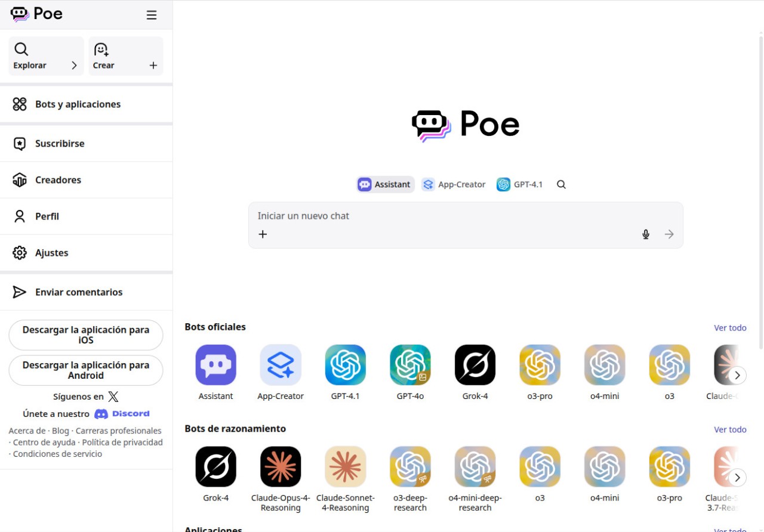The height and width of the screenshot is (532, 764).
Task: Click Ver todo link for Bots oficiales
Action: pyautogui.click(x=730, y=328)
